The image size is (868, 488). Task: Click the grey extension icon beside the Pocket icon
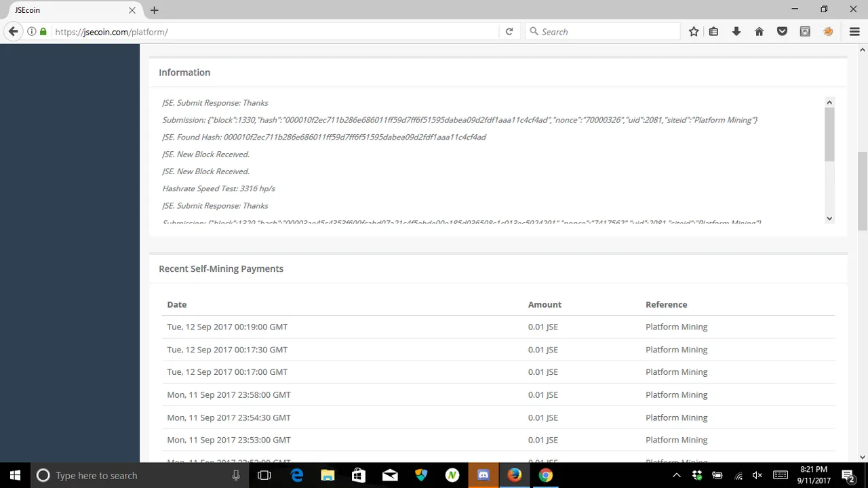(805, 32)
